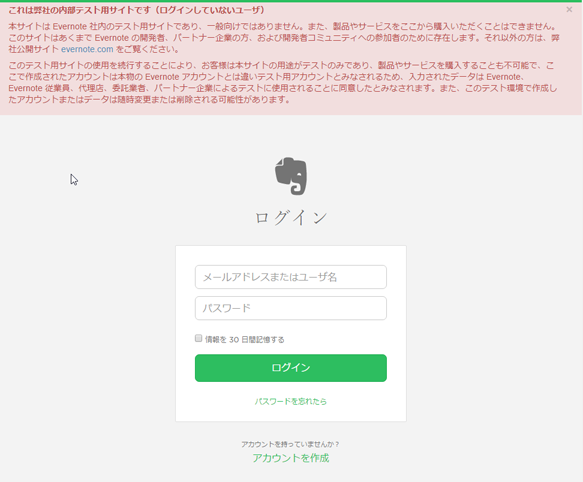Open the evernote.com link in the banner

[x=87, y=49]
